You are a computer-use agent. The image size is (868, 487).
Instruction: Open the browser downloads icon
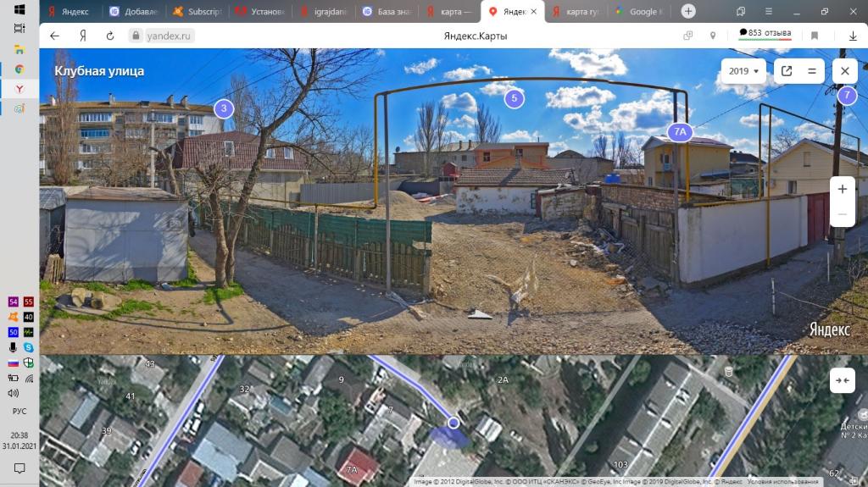pos(853,36)
